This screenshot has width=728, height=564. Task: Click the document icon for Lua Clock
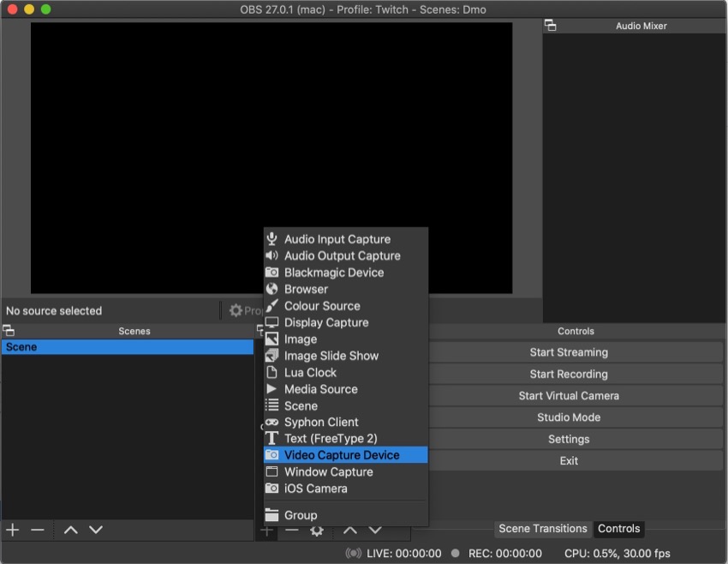coord(272,372)
